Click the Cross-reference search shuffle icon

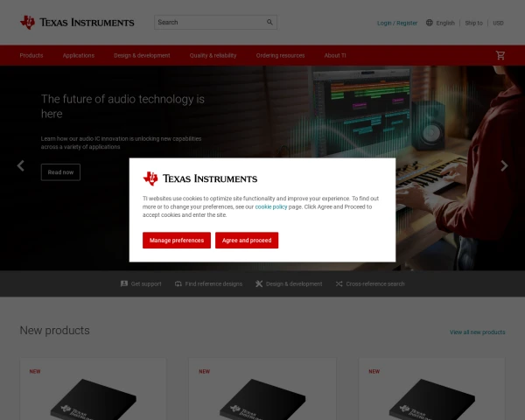(339, 283)
